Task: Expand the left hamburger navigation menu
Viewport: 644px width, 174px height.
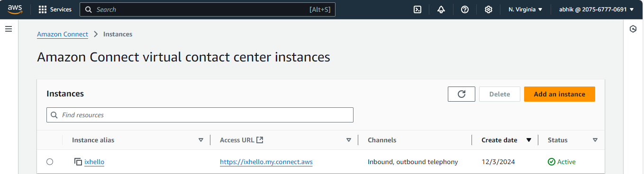Action: (8, 29)
